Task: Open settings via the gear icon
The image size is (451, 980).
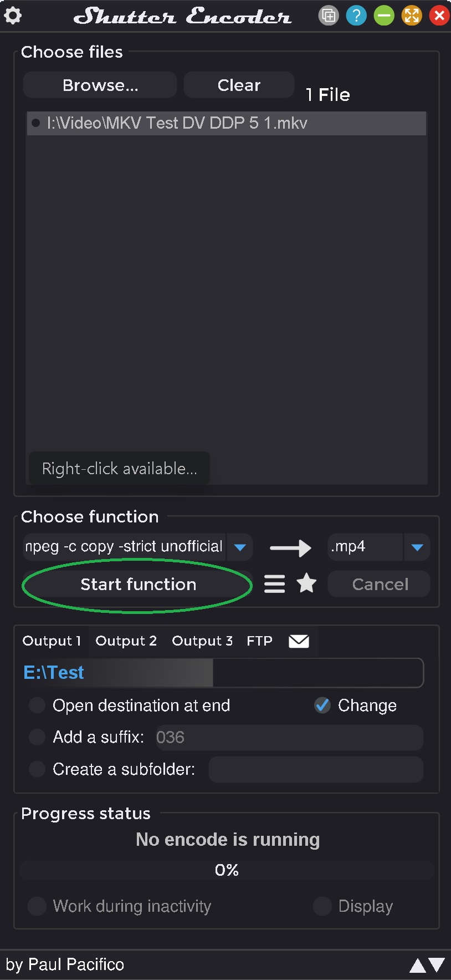Action: pyautogui.click(x=13, y=16)
